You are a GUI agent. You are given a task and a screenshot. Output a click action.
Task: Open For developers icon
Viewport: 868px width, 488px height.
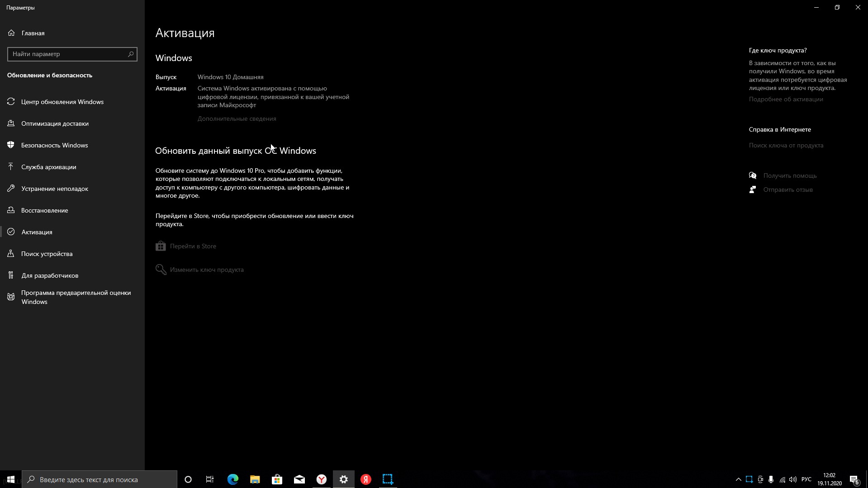[x=11, y=275]
